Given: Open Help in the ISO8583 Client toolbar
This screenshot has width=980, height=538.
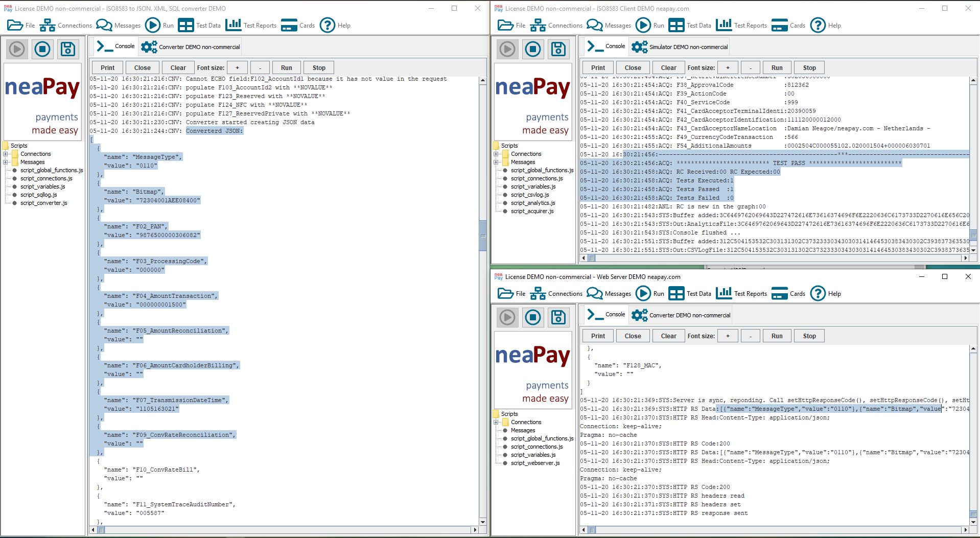Looking at the screenshot, I should point(826,25).
